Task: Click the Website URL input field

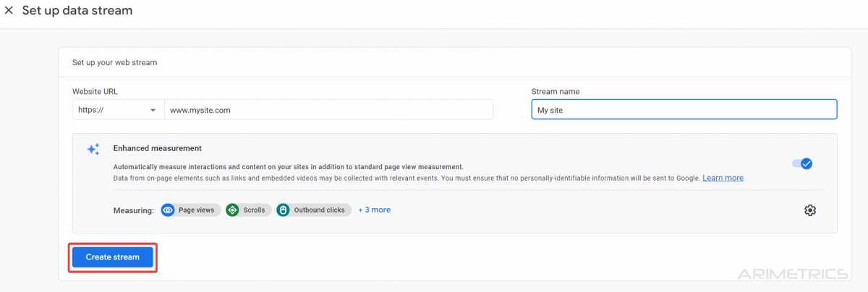Action: pyautogui.click(x=329, y=110)
